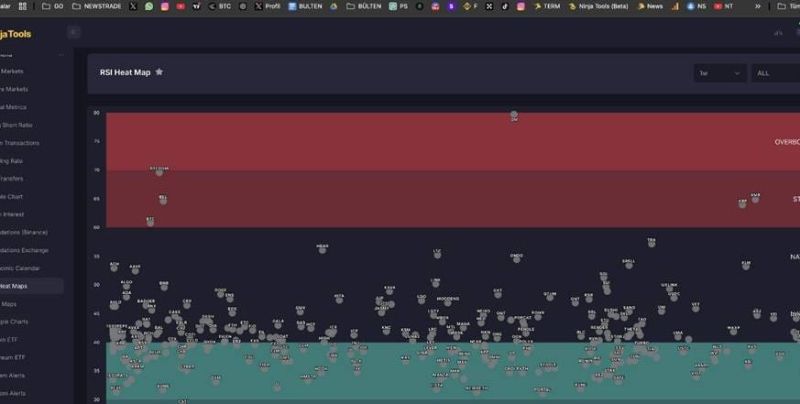The image size is (800, 404).
Task: Open Liquidations (Binance) in the sidebar
Action: [23, 233]
